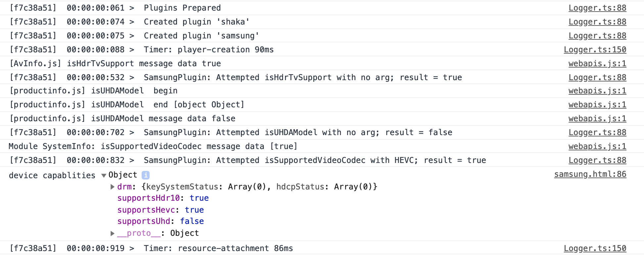644x259 pixels.
Task: Select the 'Plugins Prepared' log message
Action: pyautogui.click(x=182, y=8)
